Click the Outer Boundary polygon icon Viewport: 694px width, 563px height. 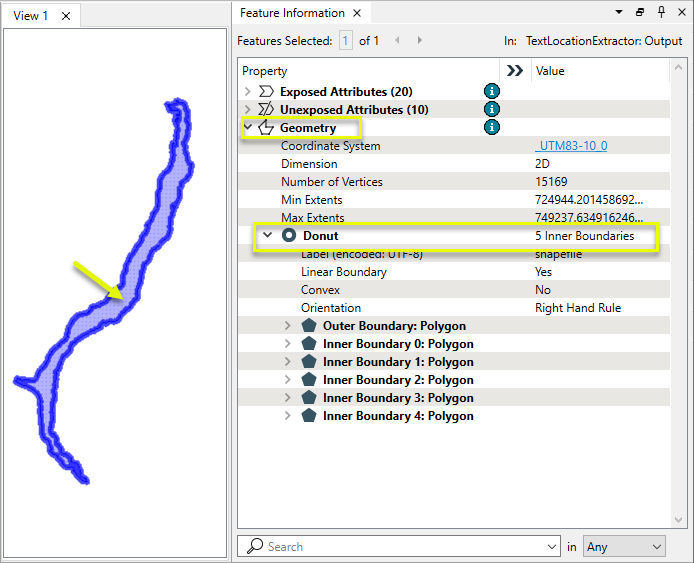[309, 326]
